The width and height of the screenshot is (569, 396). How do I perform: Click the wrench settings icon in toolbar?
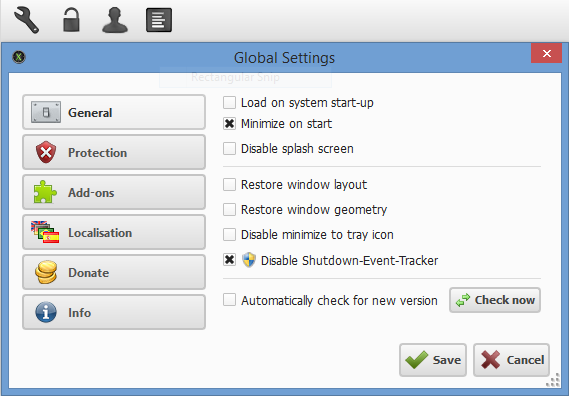tap(26, 21)
